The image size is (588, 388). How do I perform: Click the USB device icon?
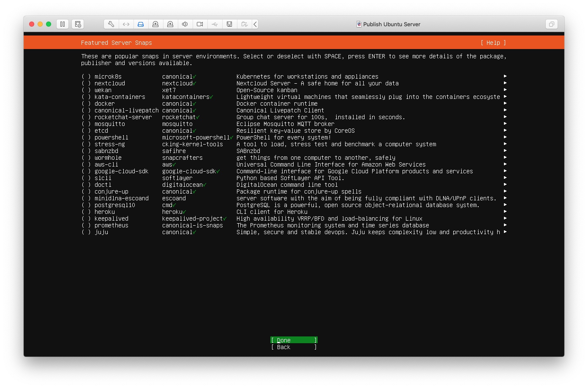[215, 24]
